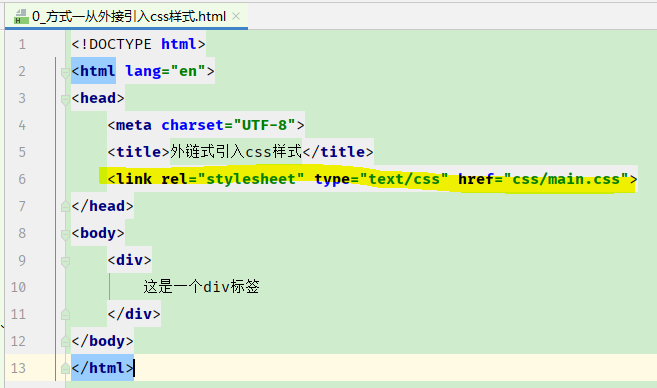Click the closing </title> tag
The image size is (657, 388).
coord(338,152)
